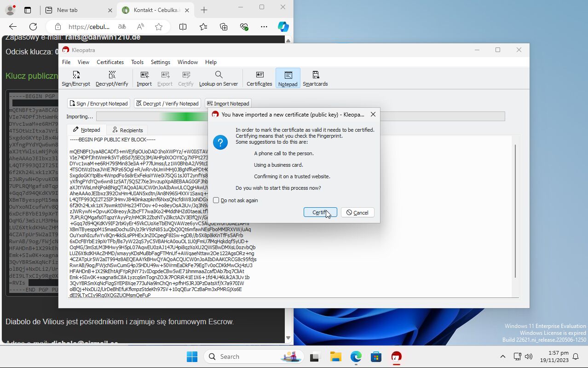Cancel the certificate certification dialog
The image size is (588, 368).
pyautogui.click(x=357, y=212)
